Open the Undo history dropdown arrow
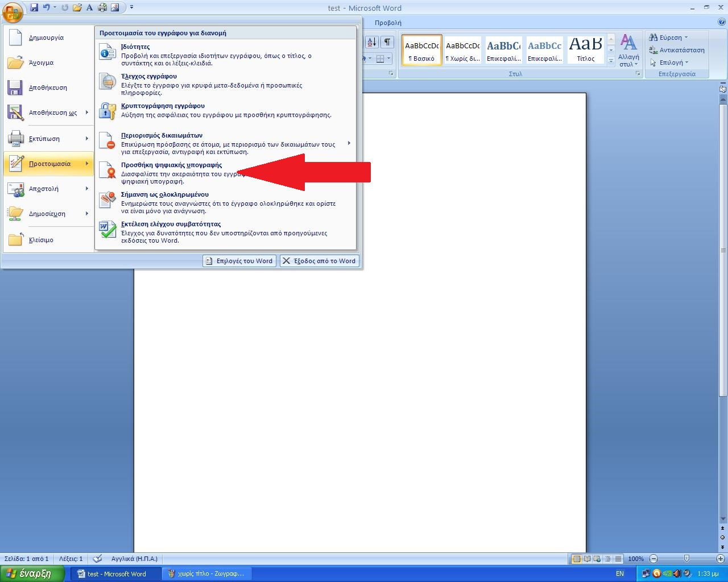The height and width of the screenshot is (582, 728). 55,7
